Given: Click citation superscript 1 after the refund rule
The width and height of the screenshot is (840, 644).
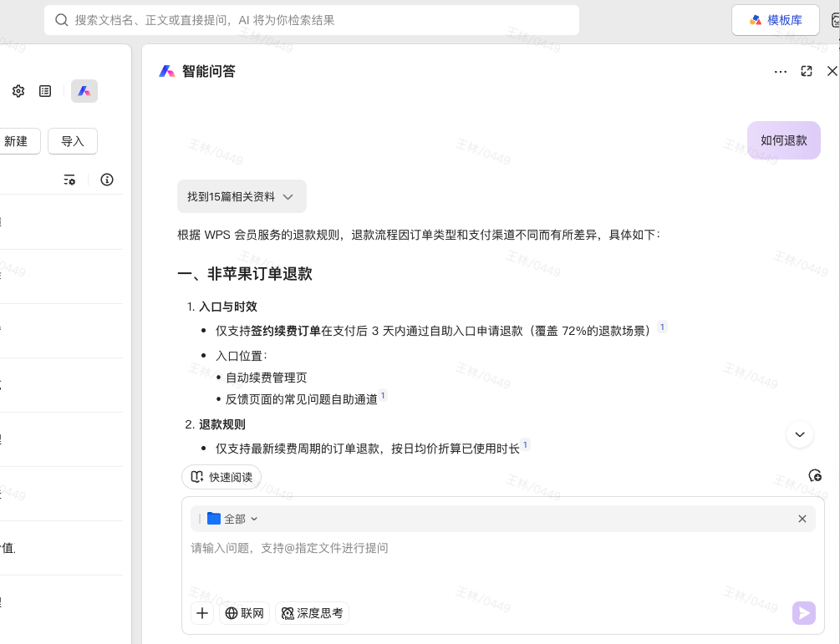Looking at the screenshot, I should click(525, 444).
